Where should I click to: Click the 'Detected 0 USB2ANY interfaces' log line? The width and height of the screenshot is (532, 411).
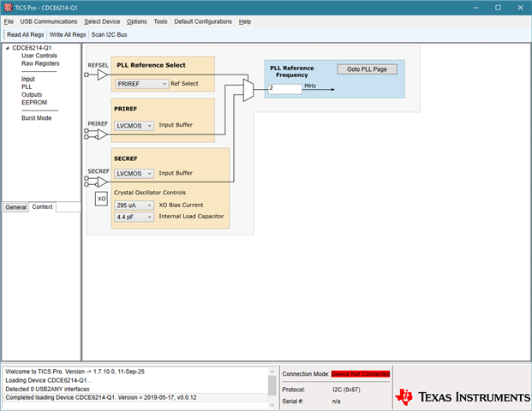(47, 389)
